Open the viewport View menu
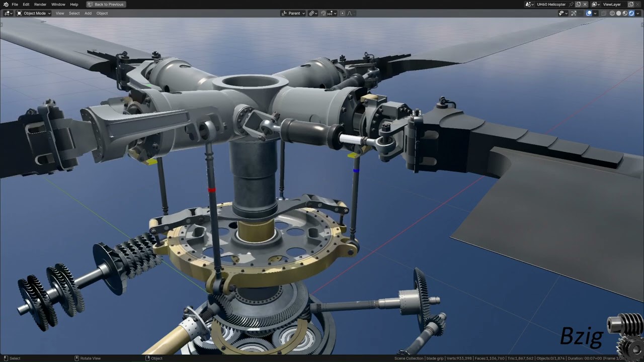The height and width of the screenshot is (362, 644). [60, 13]
